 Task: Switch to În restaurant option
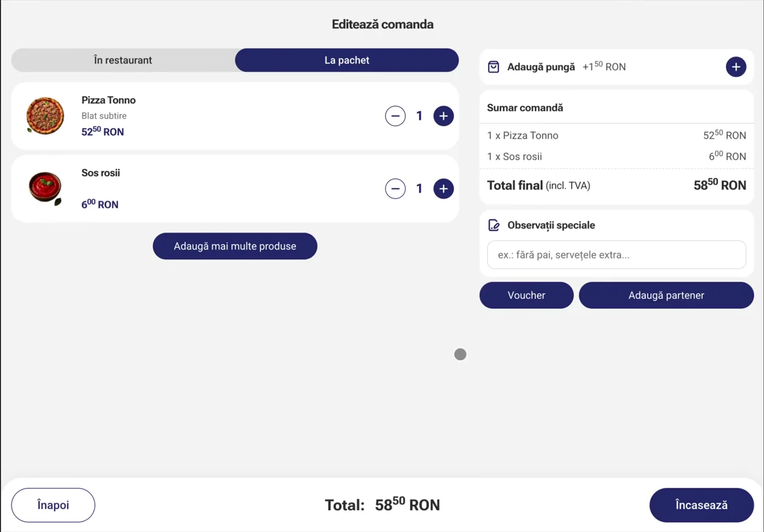click(x=123, y=60)
